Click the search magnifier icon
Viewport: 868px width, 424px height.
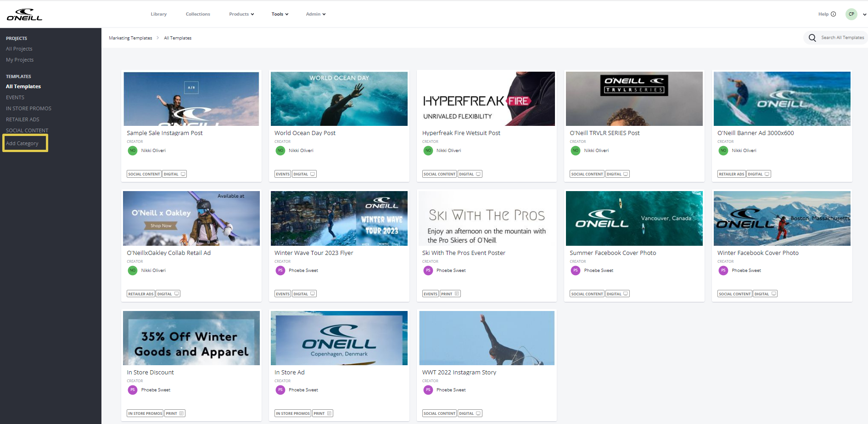click(x=812, y=38)
